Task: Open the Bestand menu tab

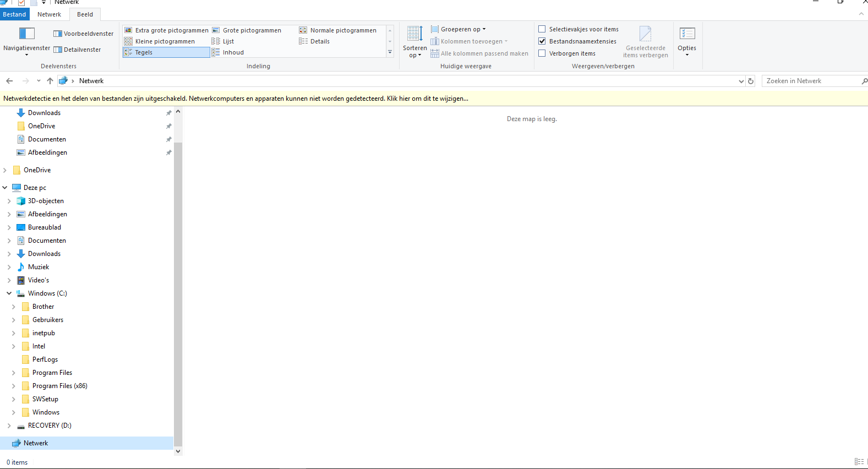Action: [14, 14]
